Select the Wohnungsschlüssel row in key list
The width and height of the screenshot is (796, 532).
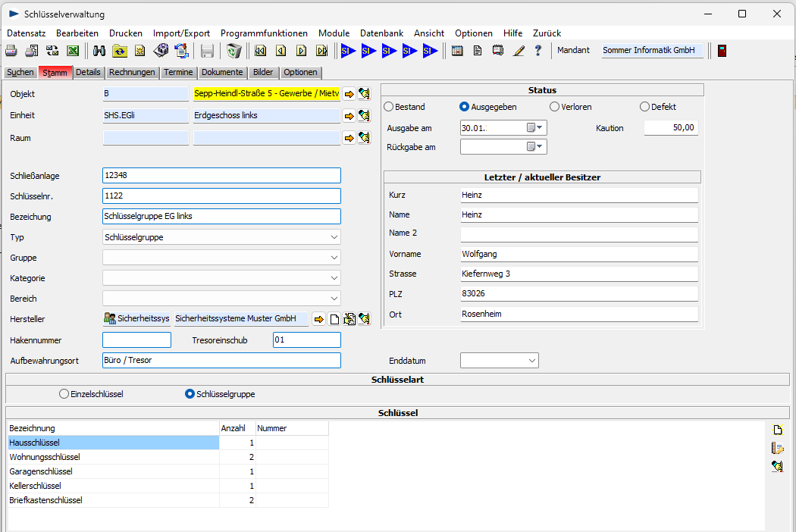(x=45, y=457)
